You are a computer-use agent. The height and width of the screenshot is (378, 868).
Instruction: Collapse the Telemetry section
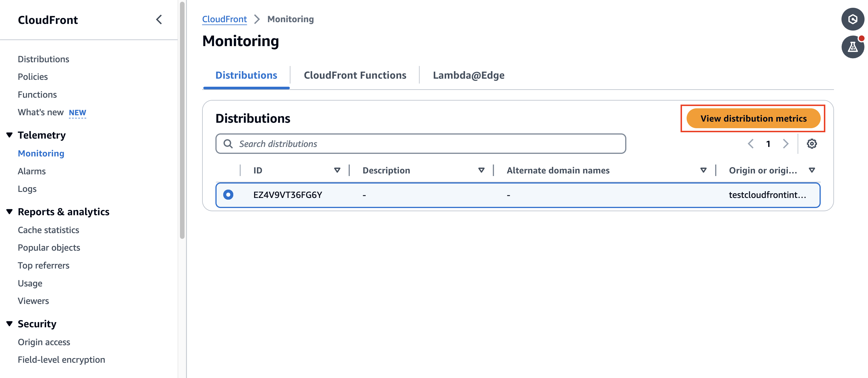pyautogui.click(x=10, y=135)
